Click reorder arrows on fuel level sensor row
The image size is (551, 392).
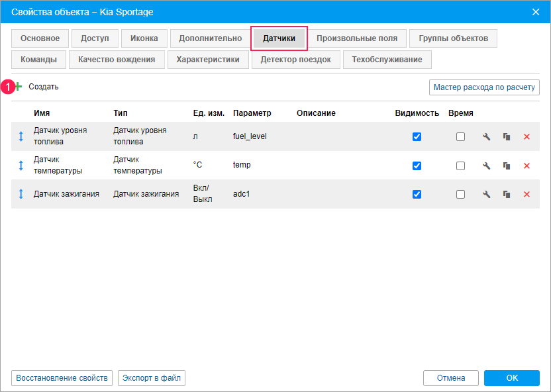21,136
